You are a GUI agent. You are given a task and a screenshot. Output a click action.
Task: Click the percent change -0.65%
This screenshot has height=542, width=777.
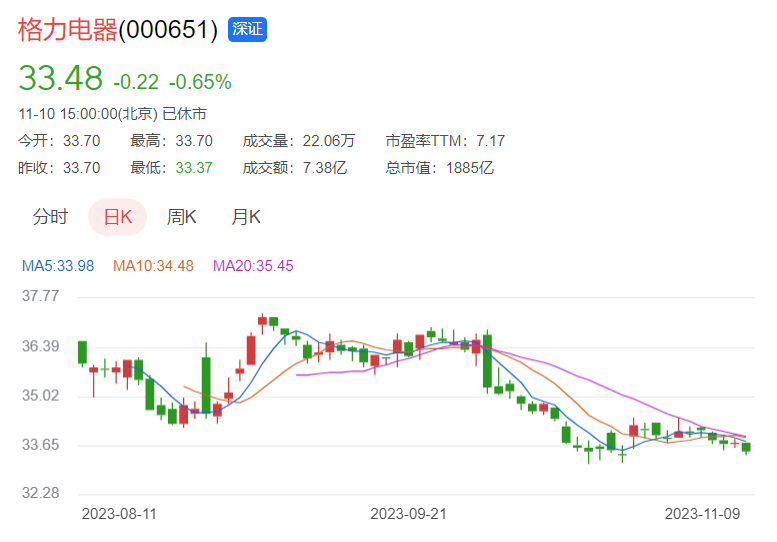(200, 82)
